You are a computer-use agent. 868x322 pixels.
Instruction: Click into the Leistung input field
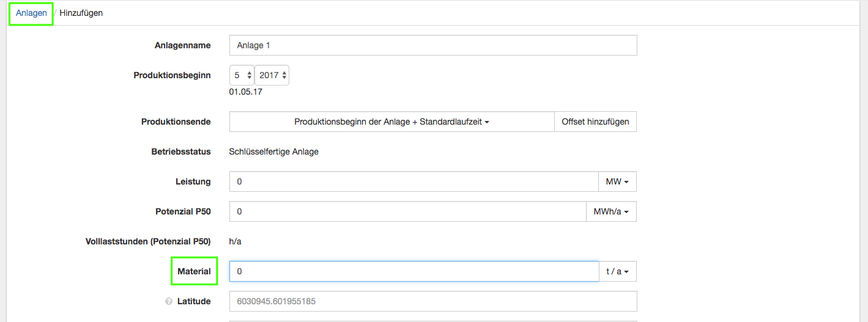(414, 181)
